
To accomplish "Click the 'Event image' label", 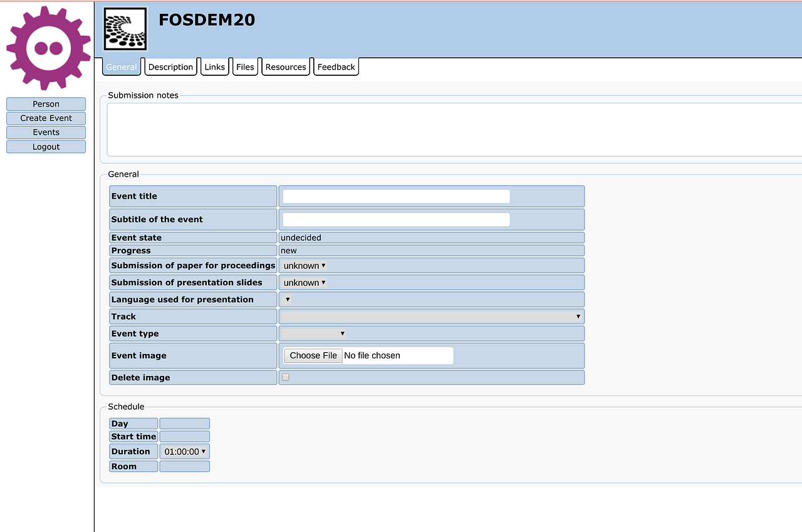I will point(139,355).
